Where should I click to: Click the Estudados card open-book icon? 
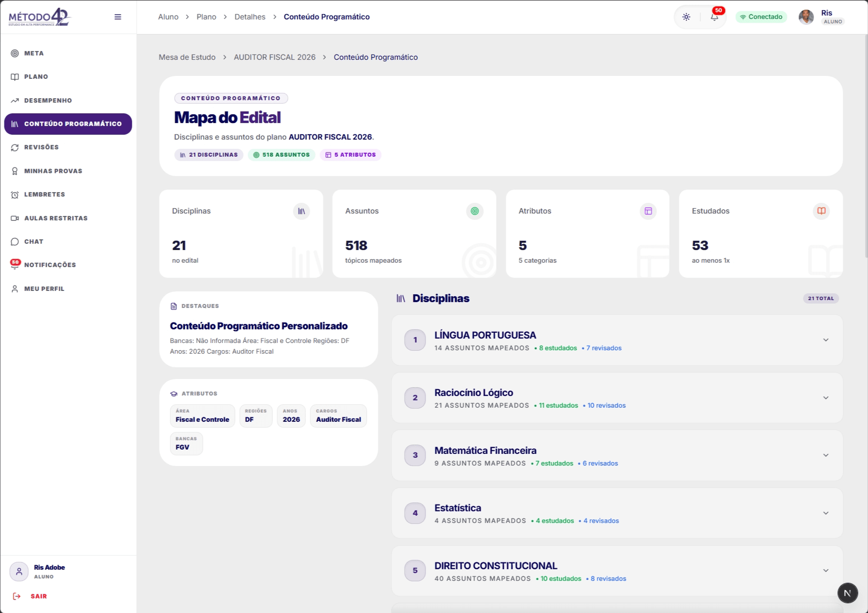coord(821,211)
